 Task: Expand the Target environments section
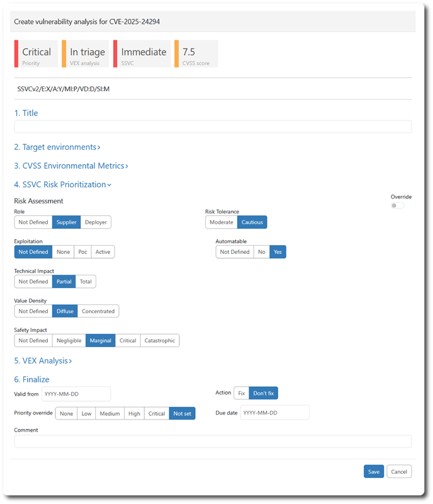57,147
